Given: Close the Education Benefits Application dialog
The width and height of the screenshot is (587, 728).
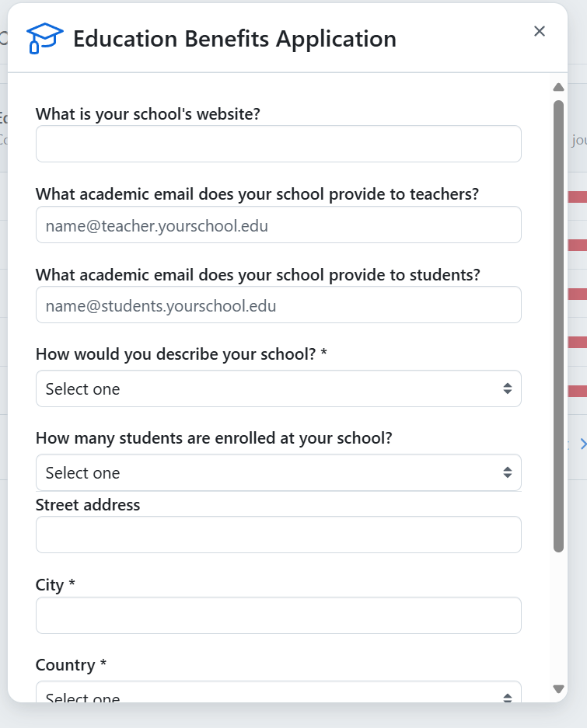Looking at the screenshot, I should coord(540,31).
